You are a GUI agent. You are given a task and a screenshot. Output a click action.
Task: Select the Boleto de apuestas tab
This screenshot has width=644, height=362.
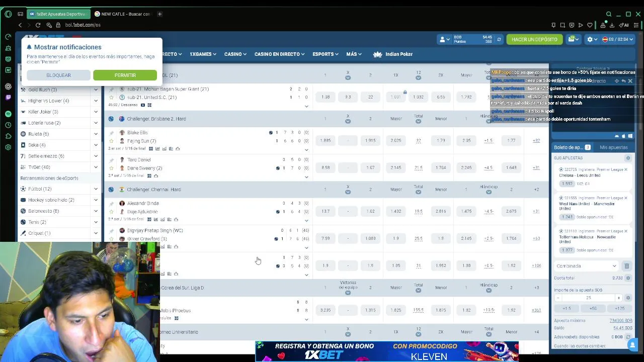(572, 147)
